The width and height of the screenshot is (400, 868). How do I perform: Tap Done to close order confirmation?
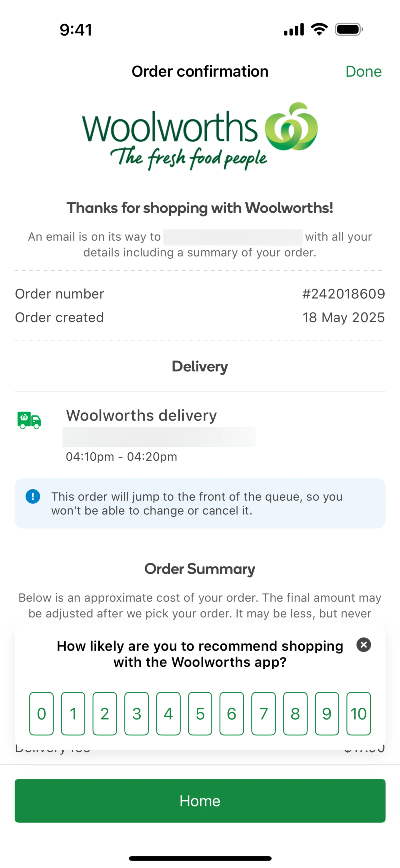pyautogui.click(x=363, y=71)
